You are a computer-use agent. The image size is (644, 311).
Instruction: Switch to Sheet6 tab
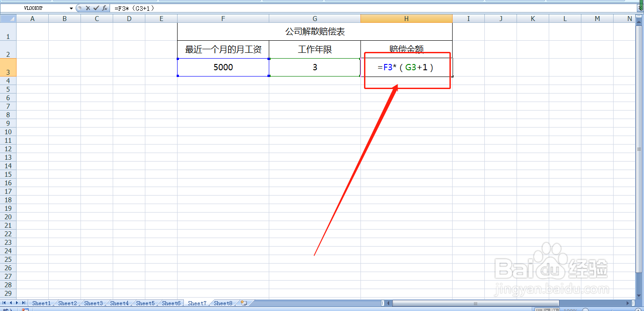point(171,303)
